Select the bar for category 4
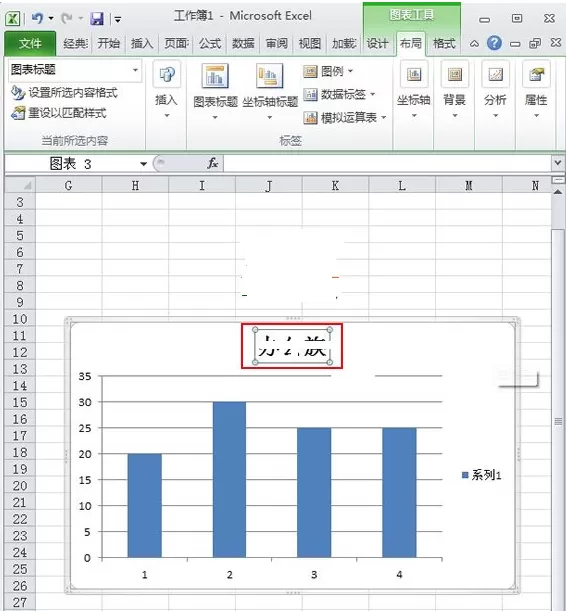566x611 pixels. [x=399, y=493]
